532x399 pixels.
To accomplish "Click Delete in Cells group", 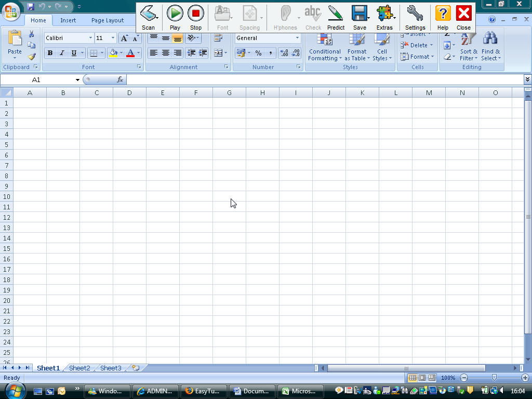I will tap(417, 45).
